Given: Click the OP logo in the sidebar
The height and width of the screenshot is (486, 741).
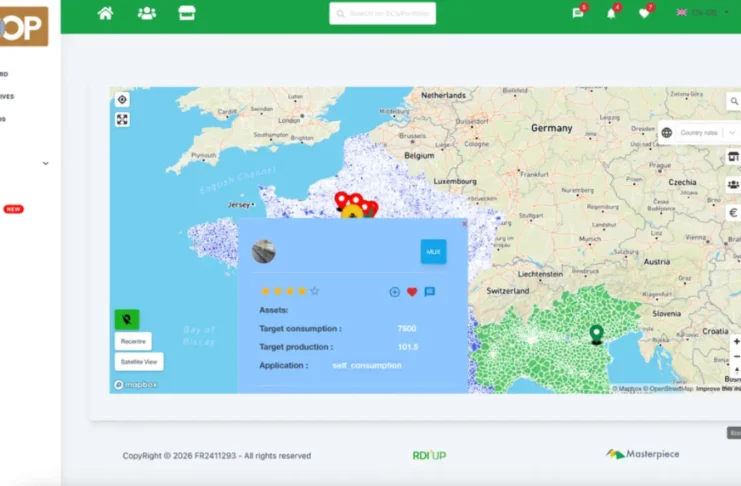Looking at the screenshot, I should point(24,26).
